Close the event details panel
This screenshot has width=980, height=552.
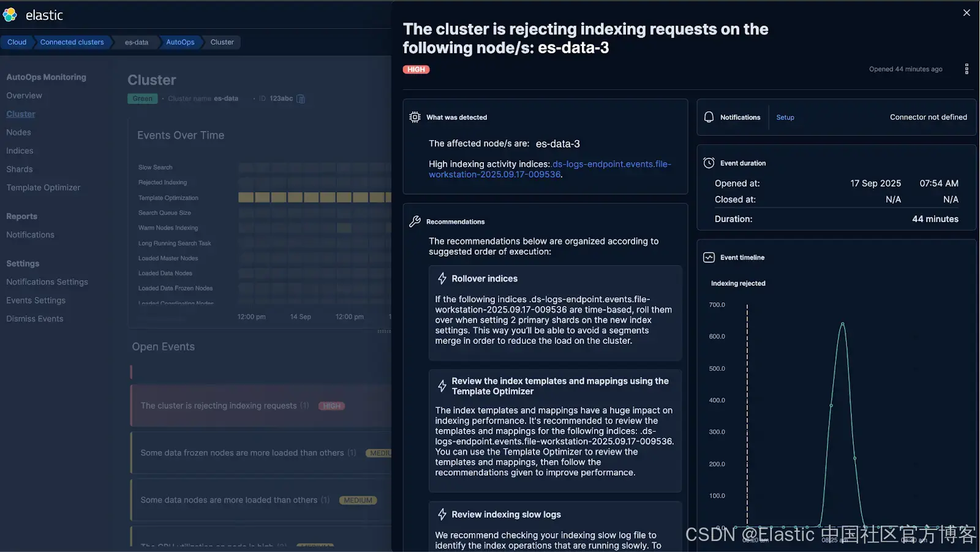(967, 13)
